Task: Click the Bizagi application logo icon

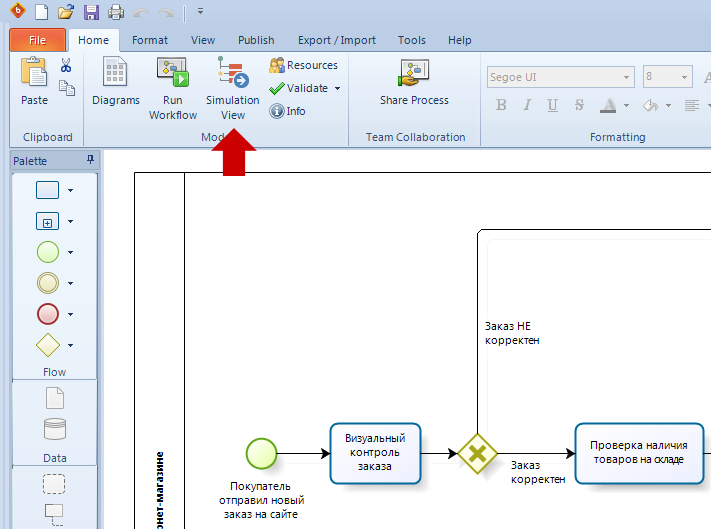Action: [x=18, y=10]
